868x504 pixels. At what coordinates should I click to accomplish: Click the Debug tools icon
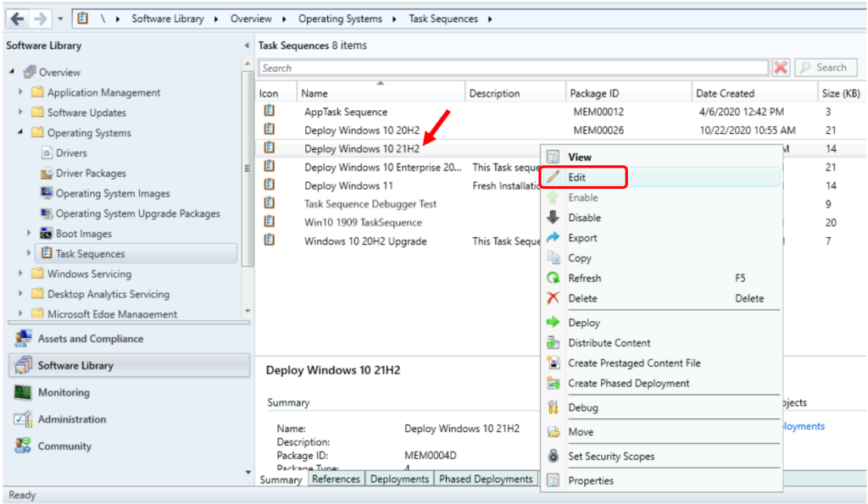pyautogui.click(x=553, y=407)
